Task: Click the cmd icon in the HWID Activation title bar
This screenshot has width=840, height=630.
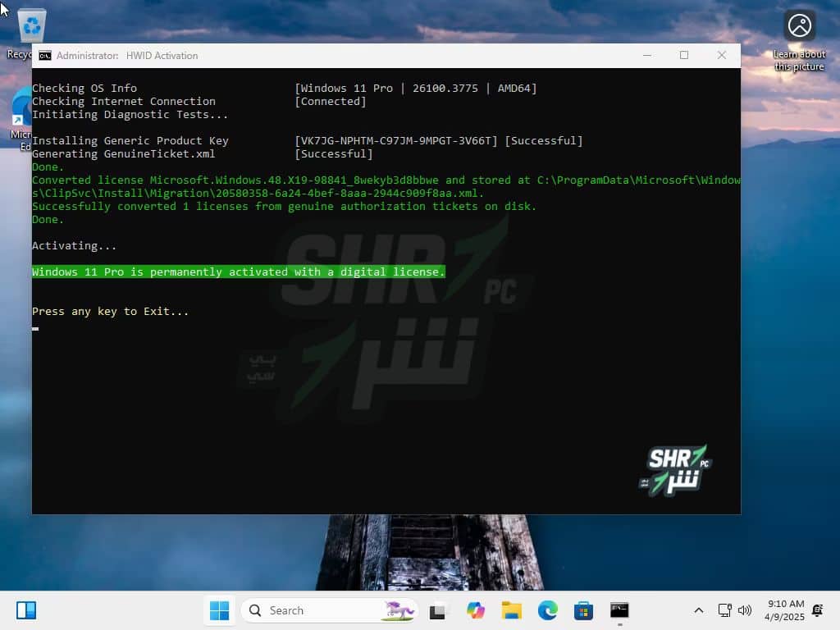Action: click(45, 56)
